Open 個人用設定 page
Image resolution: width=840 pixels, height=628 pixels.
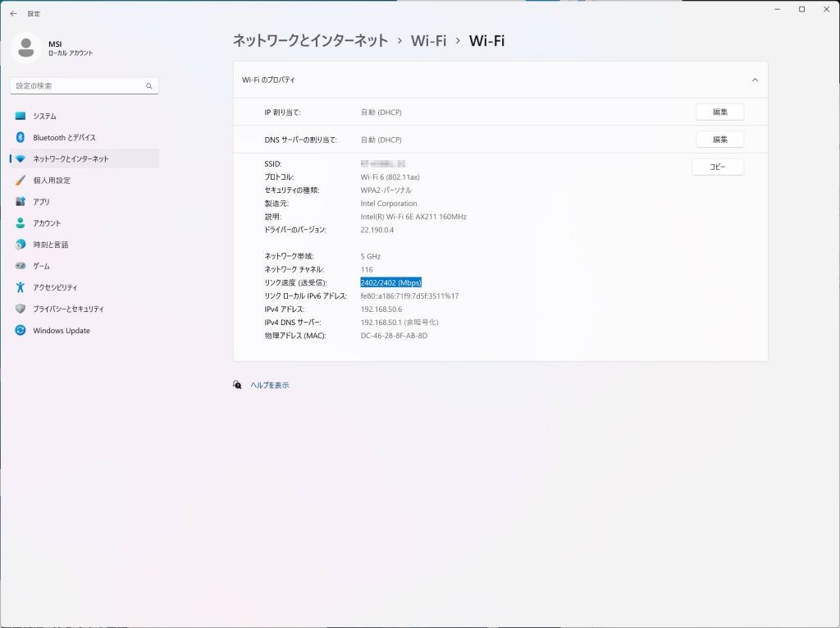(x=84, y=181)
